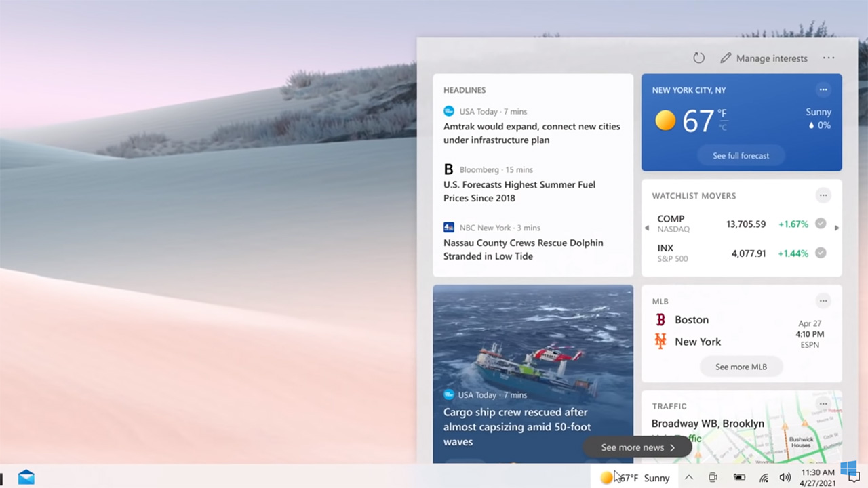Image resolution: width=868 pixels, height=488 pixels.
Task: Click the NBC New York logo
Action: (x=448, y=228)
